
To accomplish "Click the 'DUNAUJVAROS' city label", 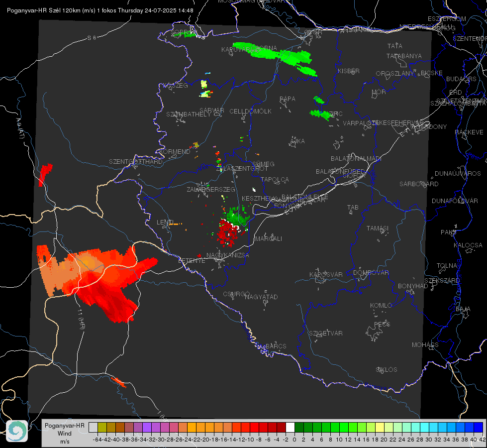I will (458, 174).
